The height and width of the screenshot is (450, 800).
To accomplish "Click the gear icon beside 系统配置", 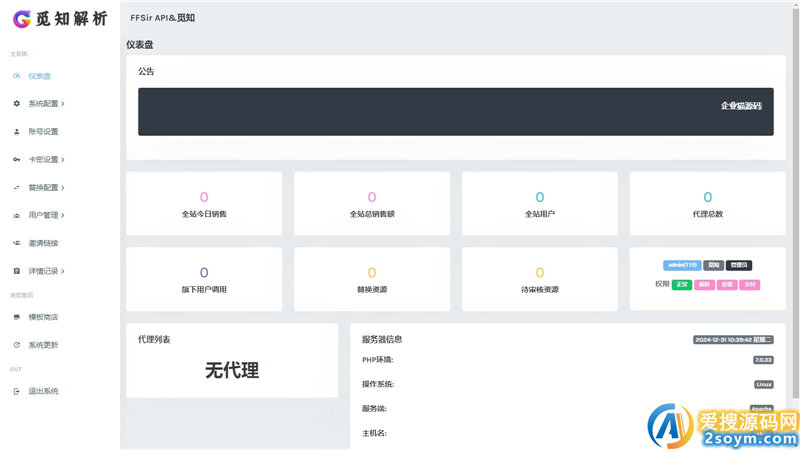I will (16, 104).
